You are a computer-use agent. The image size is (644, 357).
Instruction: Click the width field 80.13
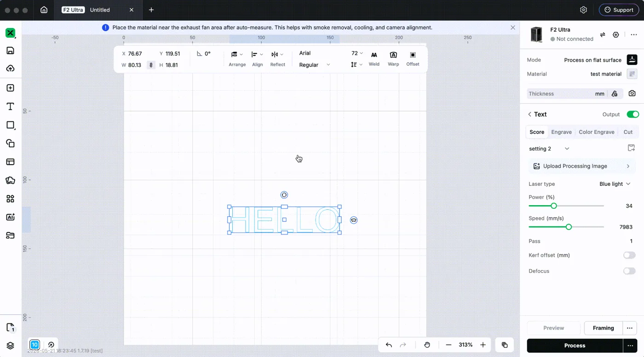coord(132,65)
